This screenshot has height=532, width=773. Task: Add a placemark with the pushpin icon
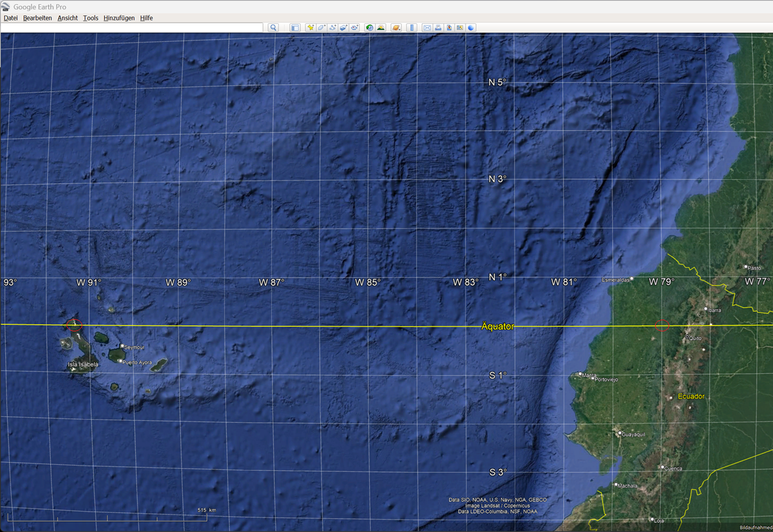pyautogui.click(x=310, y=28)
